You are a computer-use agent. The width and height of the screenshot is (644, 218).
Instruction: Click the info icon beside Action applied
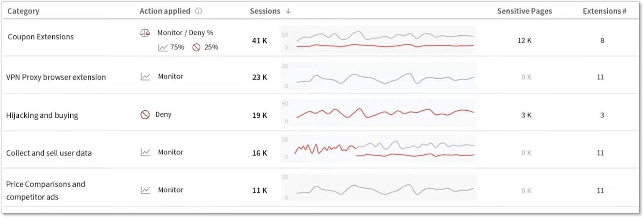[199, 11]
